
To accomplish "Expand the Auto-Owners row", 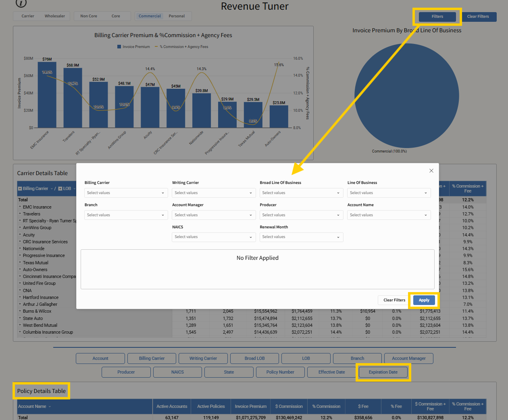I will [20, 269].
